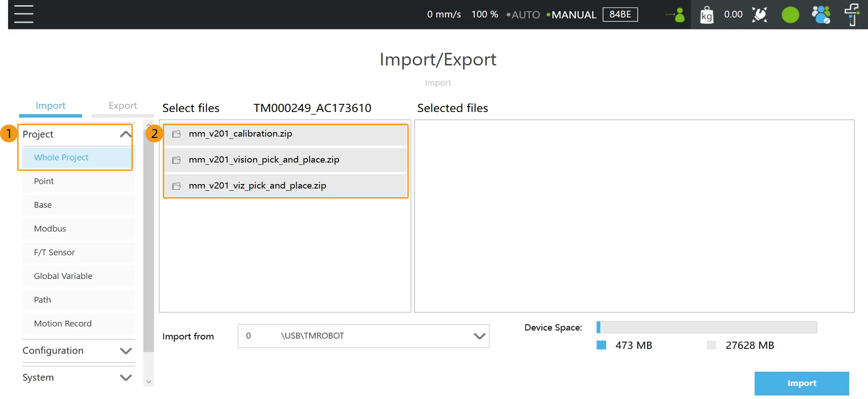Collapse the Project section chevron
The width and height of the screenshot is (868, 399).
pyautogui.click(x=125, y=134)
